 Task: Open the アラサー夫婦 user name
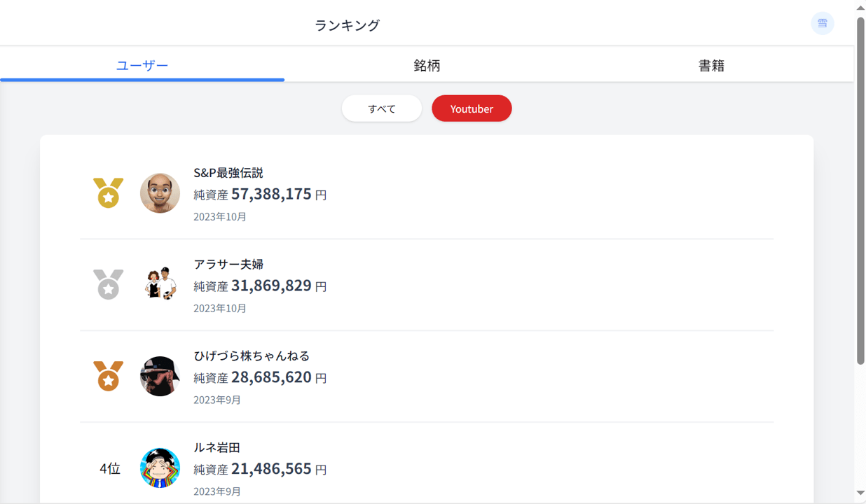(228, 264)
